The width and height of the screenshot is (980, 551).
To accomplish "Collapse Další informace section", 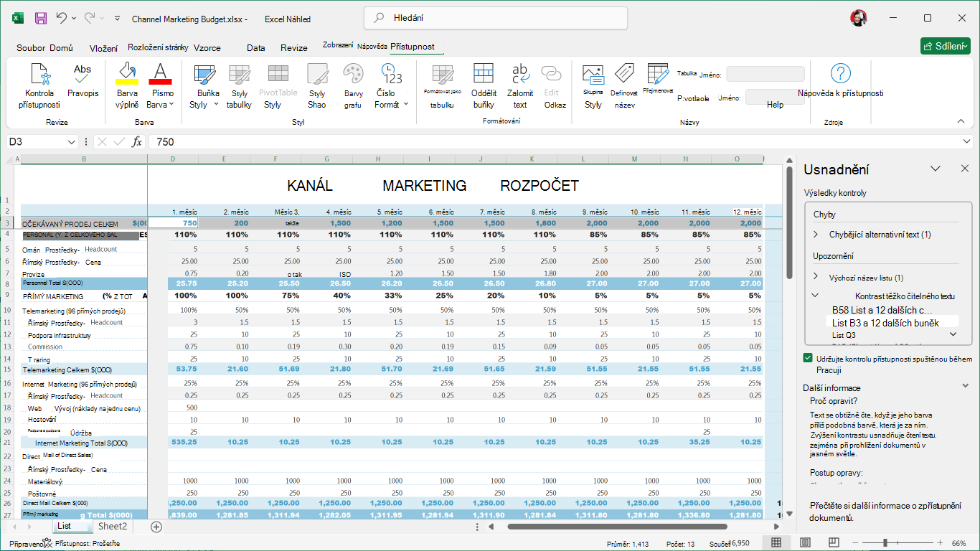I will point(965,387).
